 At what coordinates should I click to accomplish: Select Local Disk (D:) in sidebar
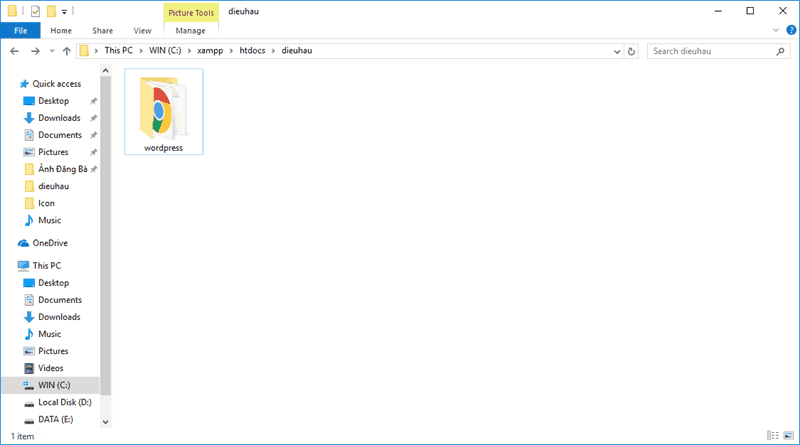(65, 402)
